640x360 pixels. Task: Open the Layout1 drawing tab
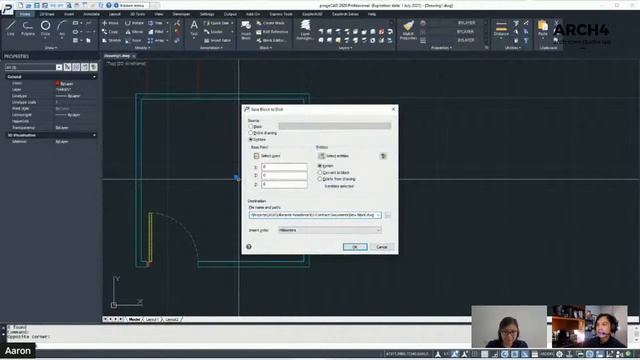click(x=152, y=320)
